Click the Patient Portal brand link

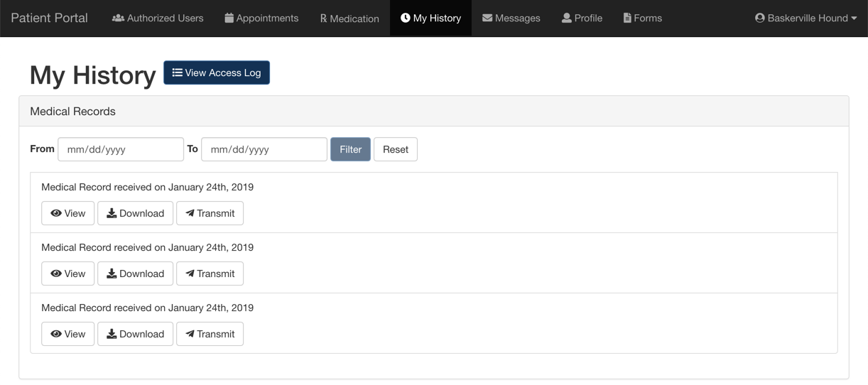[x=49, y=18]
